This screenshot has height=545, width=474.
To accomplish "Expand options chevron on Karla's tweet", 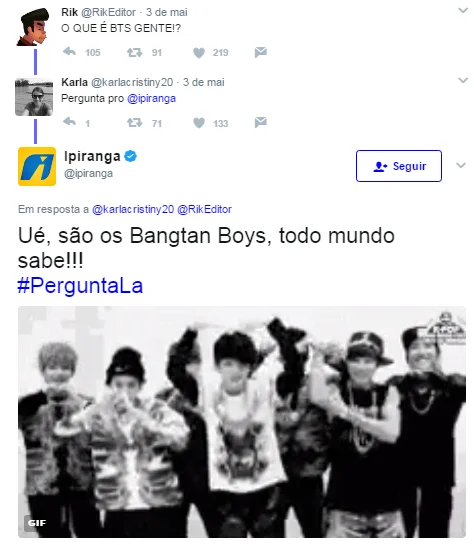I will tap(463, 80).
